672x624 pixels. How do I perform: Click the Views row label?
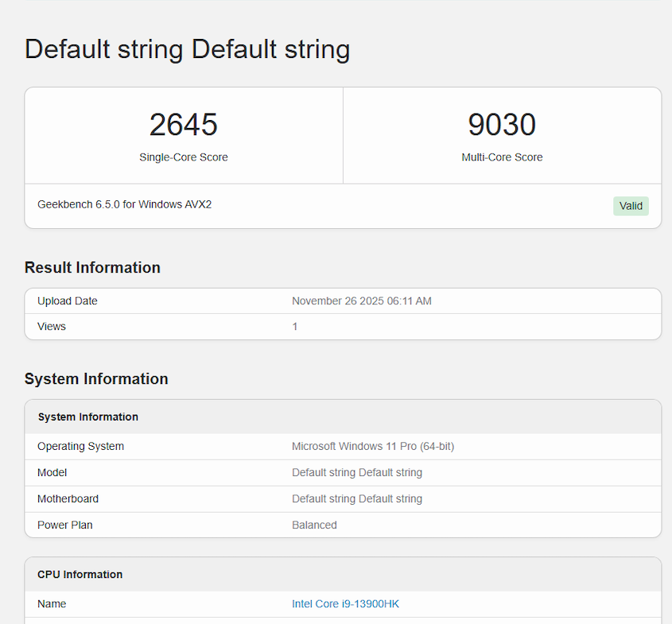[x=52, y=327]
